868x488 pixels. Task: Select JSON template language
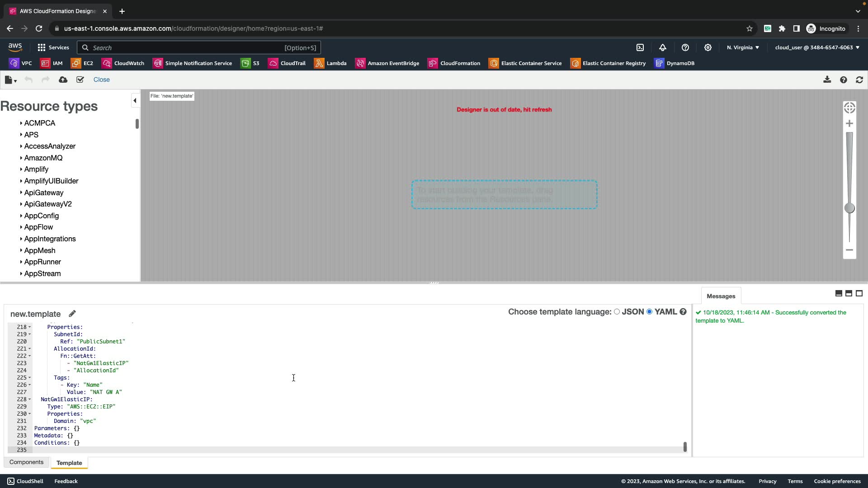pos(617,312)
